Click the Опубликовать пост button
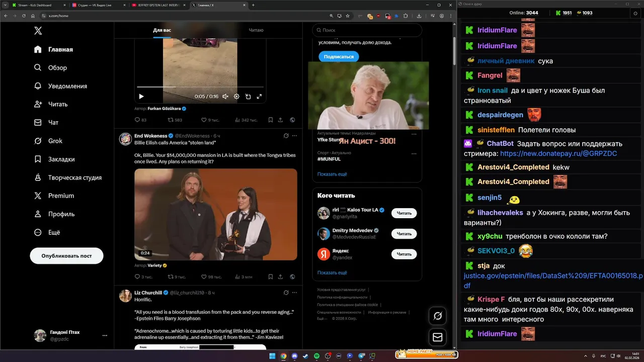 [66, 256]
